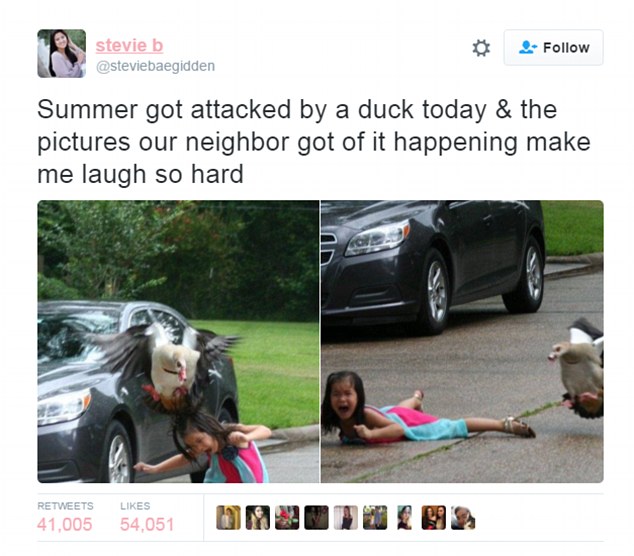View the 54,051 likes count
The image size is (634, 556).
pyautogui.click(x=147, y=525)
